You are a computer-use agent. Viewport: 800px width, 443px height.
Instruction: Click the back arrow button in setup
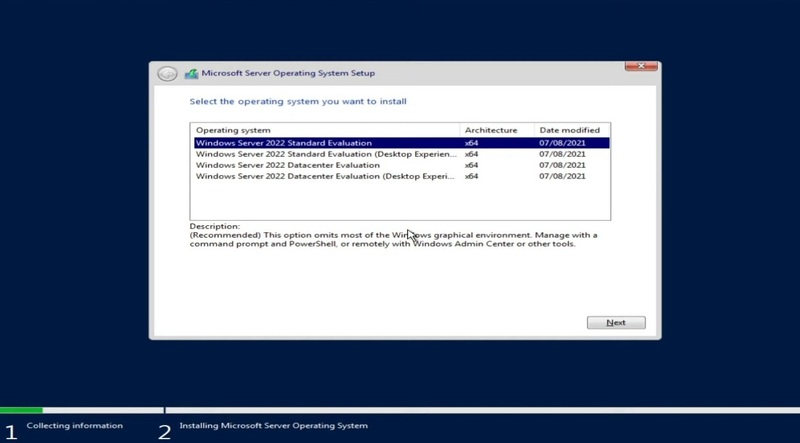coord(167,74)
